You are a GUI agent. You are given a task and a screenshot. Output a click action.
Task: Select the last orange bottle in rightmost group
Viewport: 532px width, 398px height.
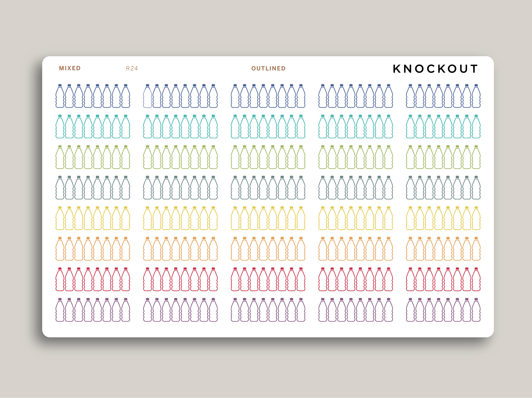pyautogui.click(x=476, y=249)
